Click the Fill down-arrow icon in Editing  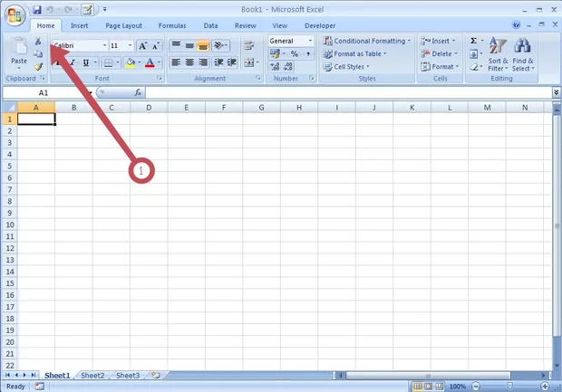[473, 54]
